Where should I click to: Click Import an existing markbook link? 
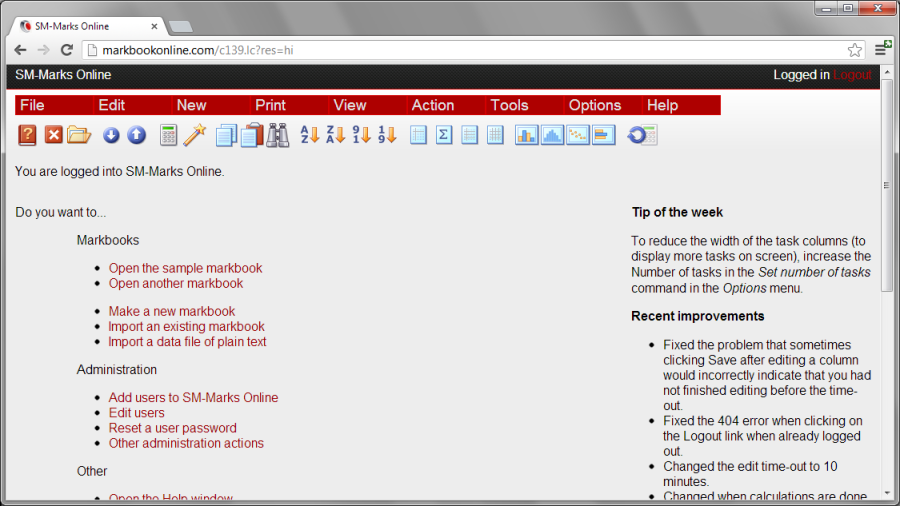pyautogui.click(x=187, y=326)
